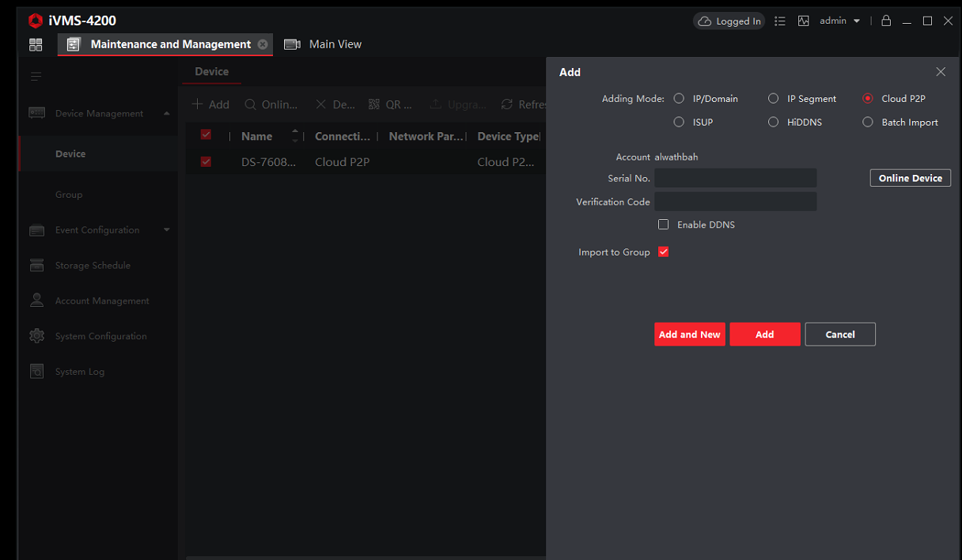Image resolution: width=962 pixels, height=560 pixels.
Task: Click the Logged In cloud status icon
Action: coord(704,21)
